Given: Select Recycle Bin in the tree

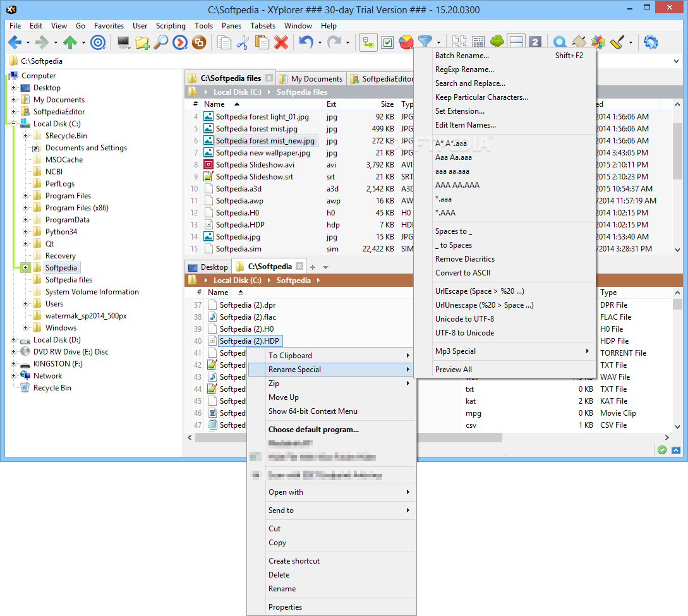Looking at the screenshot, I should pyautogui.click(x=52, y=388).
